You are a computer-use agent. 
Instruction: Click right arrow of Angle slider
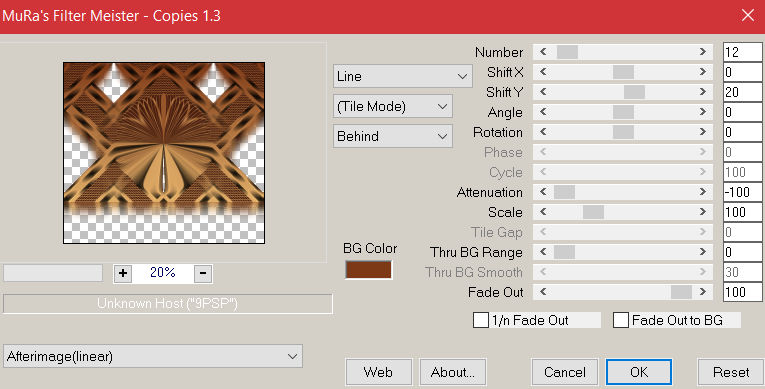(703, 112)
